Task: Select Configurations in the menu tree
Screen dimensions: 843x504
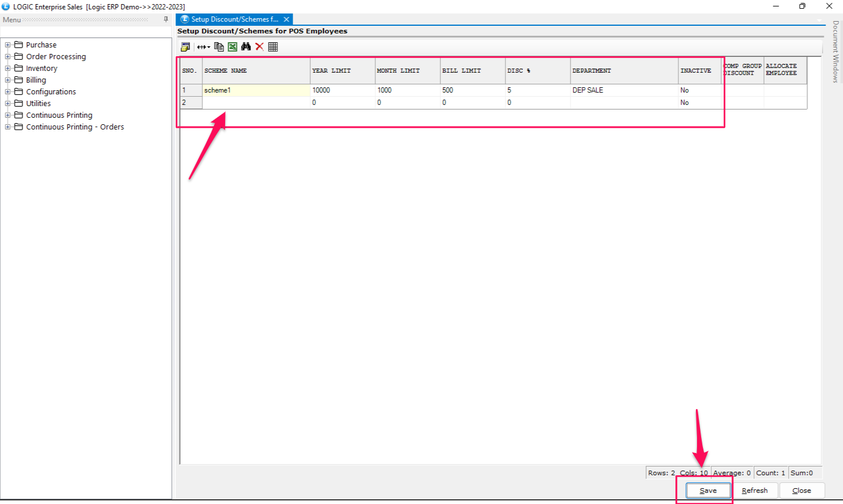Action: pyautogui.click(x=51, y=91)
